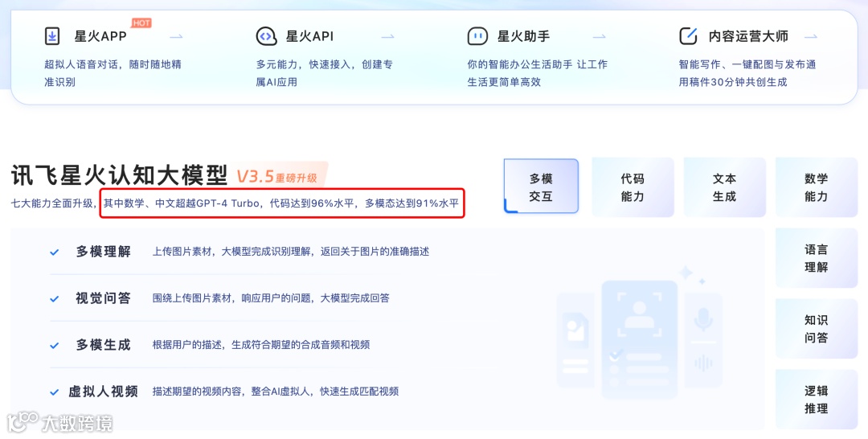
Task: Select the 逻辑推理 tab
Action: pyautogui.click(x=816, y=399)
